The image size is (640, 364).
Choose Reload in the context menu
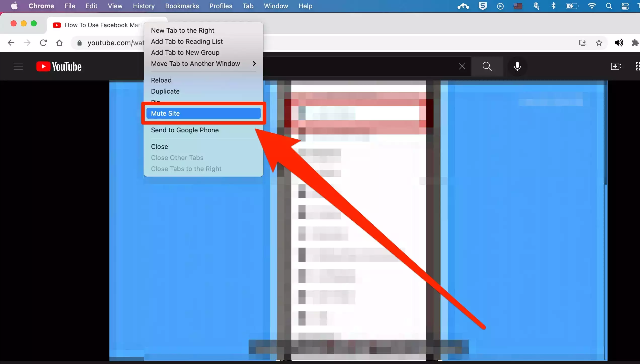[x=203, y=80]
